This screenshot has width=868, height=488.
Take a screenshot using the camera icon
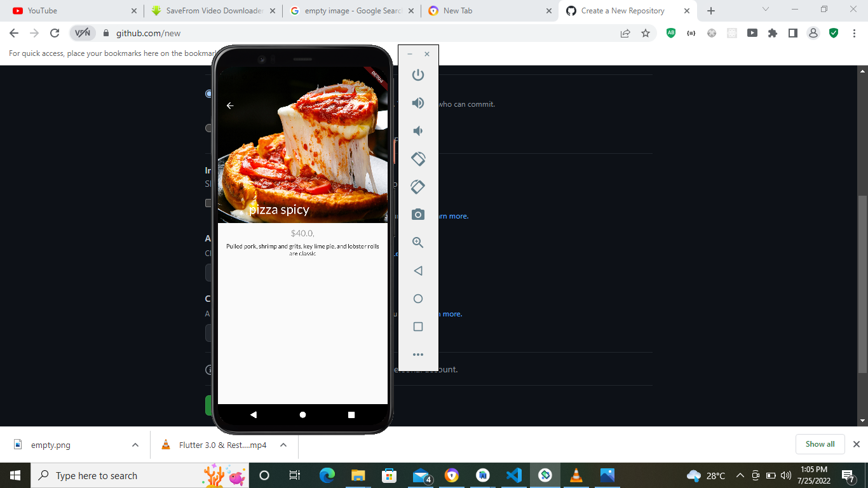coord(417,215)
